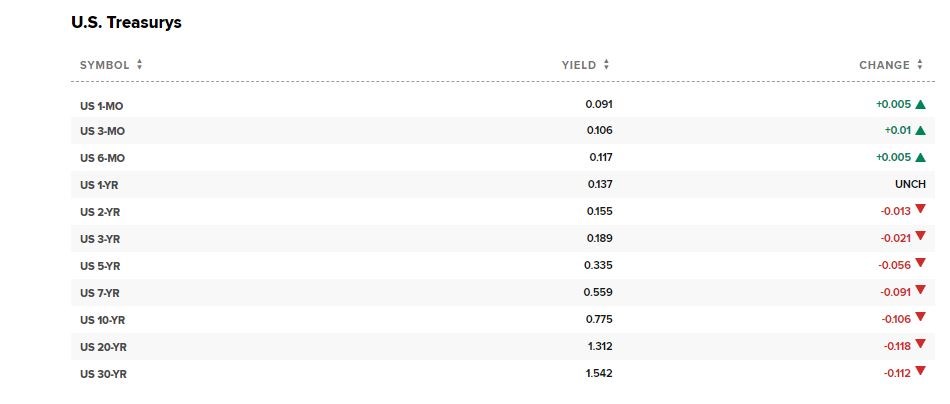This screenshot has width=950, height=404.
Task: Click the UNCH change value for US 1-YR
Action: point(910,185)
